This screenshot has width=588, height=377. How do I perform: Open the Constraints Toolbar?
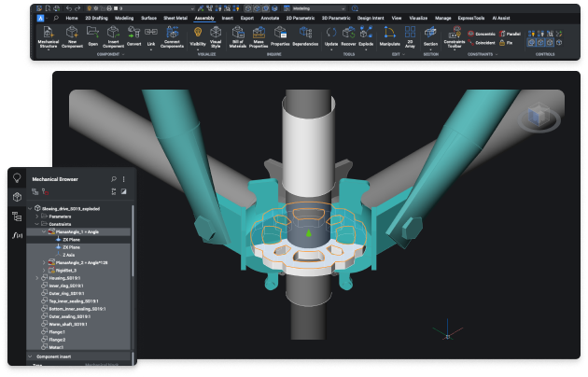point(455,36)
